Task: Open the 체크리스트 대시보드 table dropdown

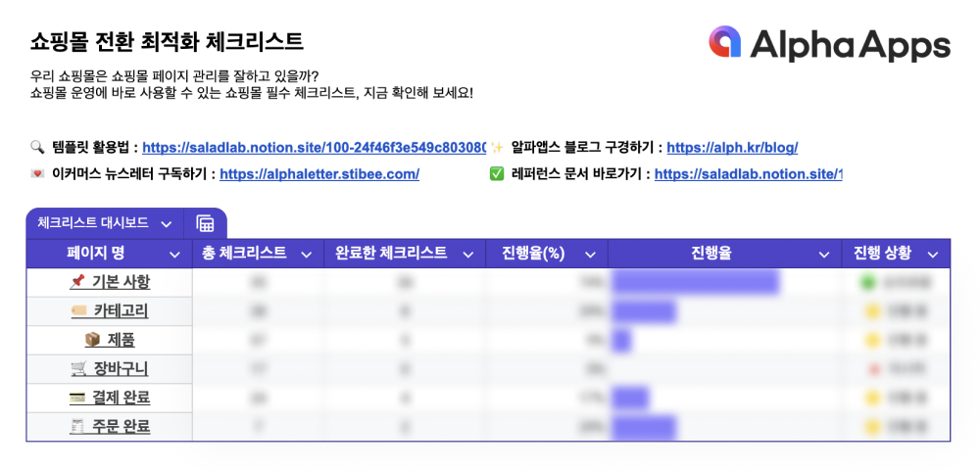Action: (x=167, y=223)
